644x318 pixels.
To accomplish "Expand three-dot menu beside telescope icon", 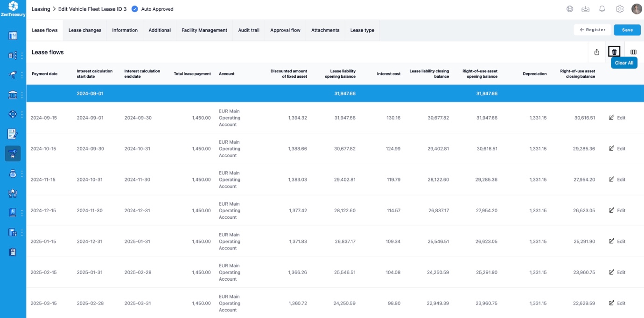I will (x=21, y=75).
